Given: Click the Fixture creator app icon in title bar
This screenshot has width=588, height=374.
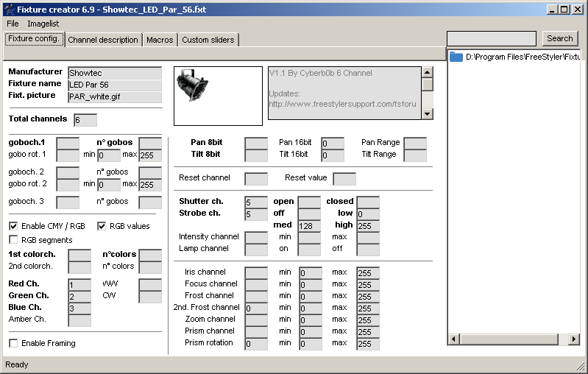Looking at the screenshot, I should (10, 10).
